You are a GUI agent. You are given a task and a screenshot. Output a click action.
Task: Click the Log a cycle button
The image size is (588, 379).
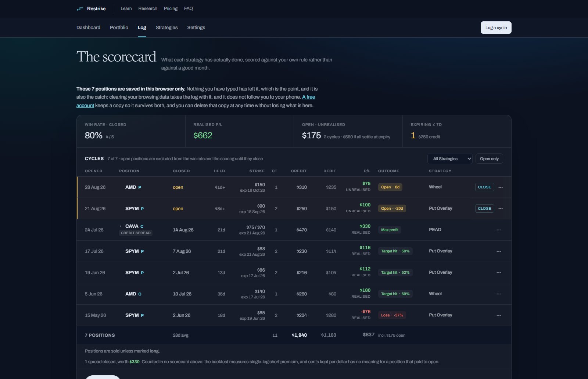click(x=496, y=28)
